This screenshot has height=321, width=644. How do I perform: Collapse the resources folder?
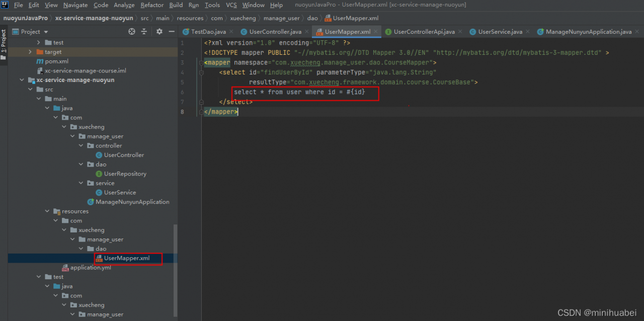48,211
